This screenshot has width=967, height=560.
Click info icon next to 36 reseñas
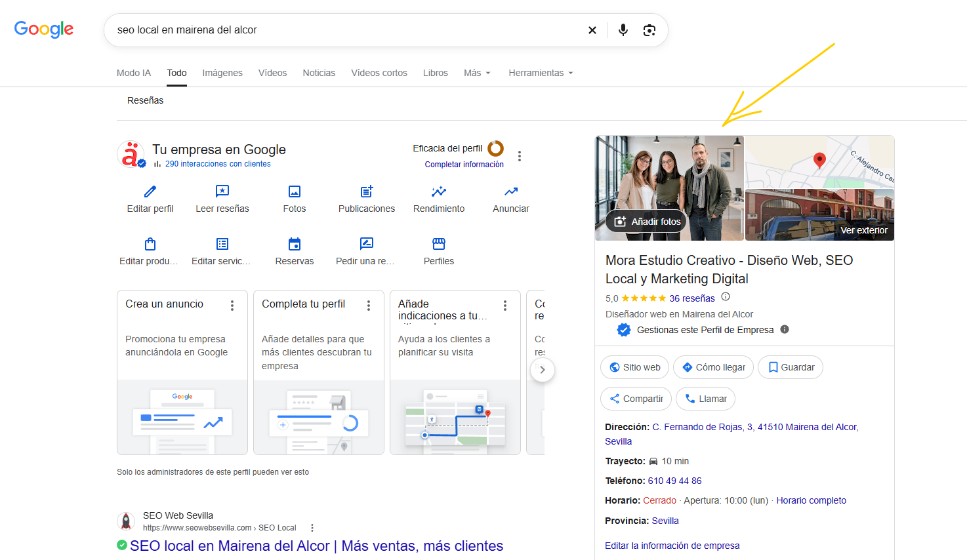pos(726,297)
